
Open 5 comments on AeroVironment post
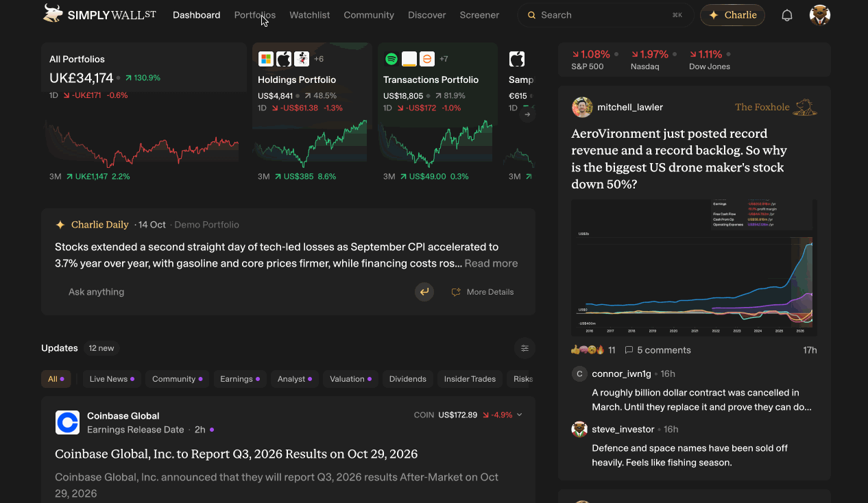658,350
